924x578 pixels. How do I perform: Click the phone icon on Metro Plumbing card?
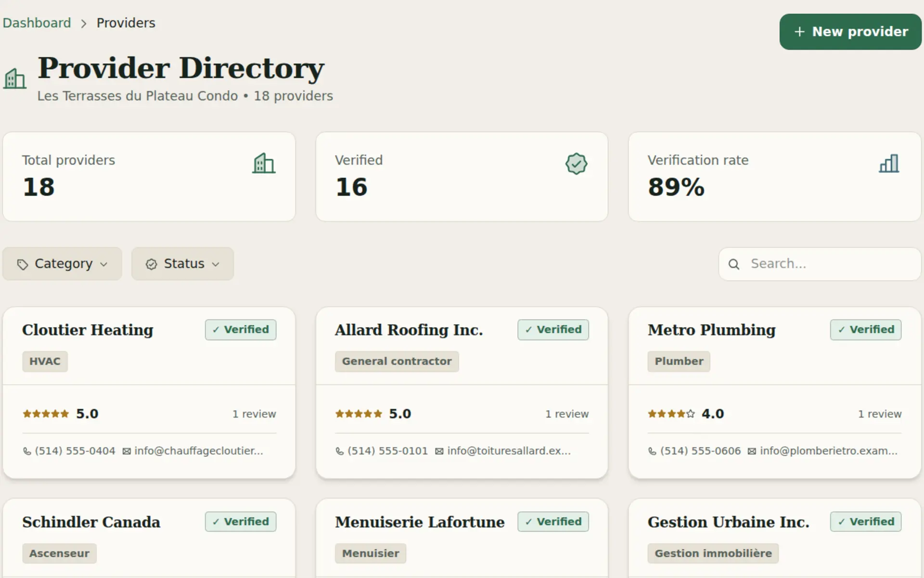point(652,451)
